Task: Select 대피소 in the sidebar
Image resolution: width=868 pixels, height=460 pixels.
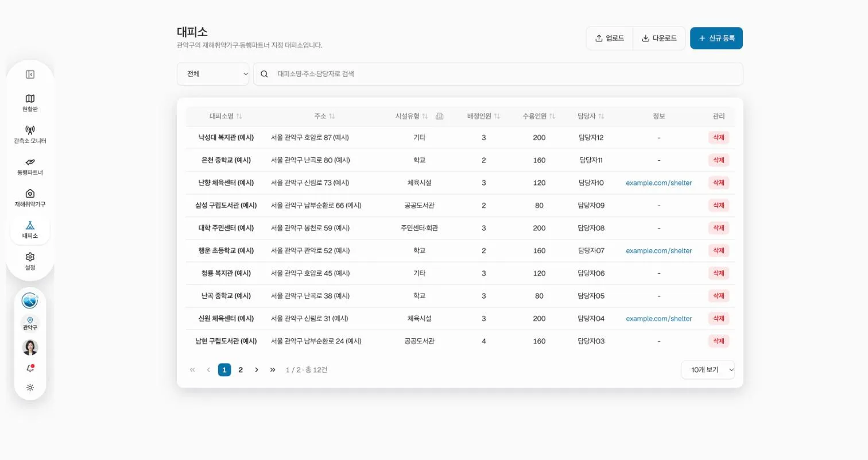Action: (x=30, y=230)
